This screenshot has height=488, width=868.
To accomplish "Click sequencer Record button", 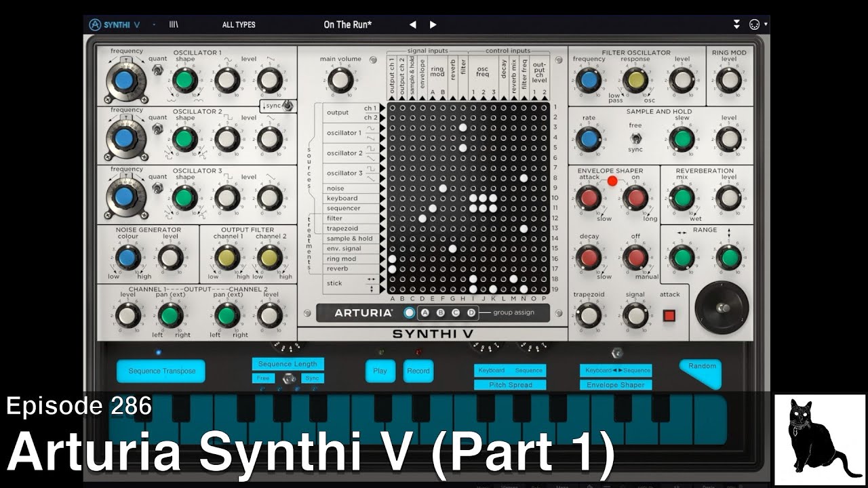I will pos(418,371).
